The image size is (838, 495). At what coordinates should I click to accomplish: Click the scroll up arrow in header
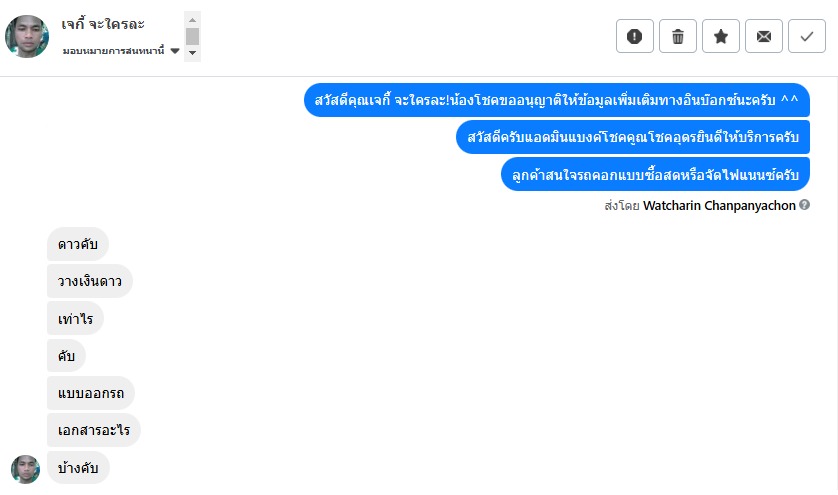tap(192, 20)
